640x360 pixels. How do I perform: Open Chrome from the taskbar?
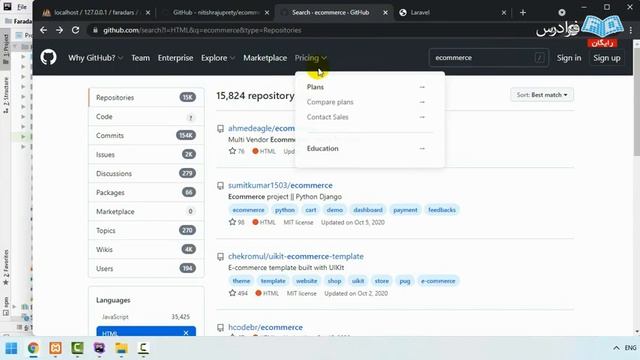click(x=33, y=348)
